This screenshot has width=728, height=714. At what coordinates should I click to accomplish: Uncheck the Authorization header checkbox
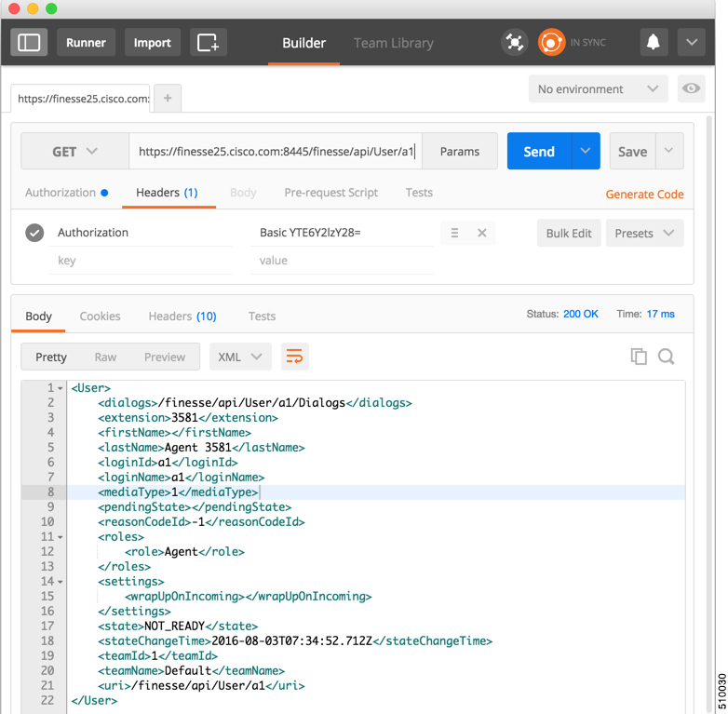click(x=34, y=233)
